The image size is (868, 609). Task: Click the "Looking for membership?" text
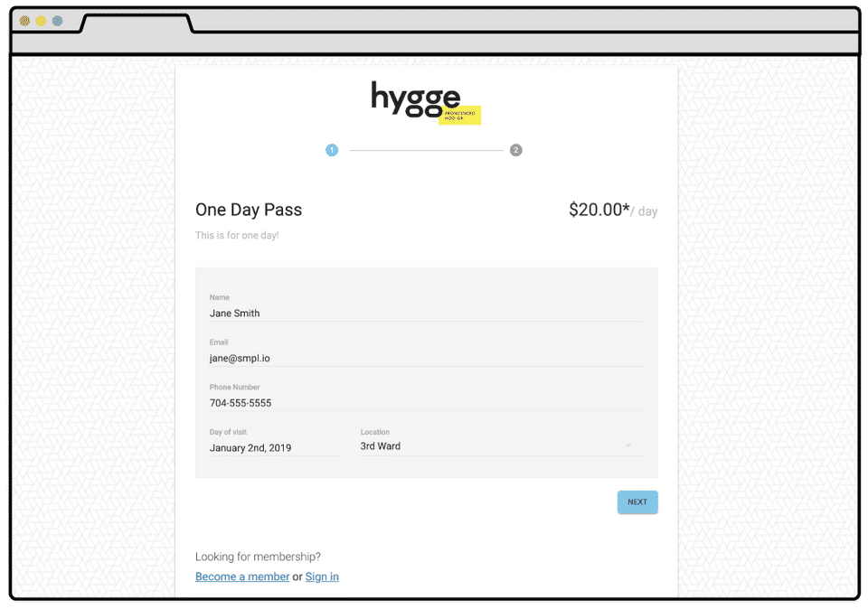(258, 557)
